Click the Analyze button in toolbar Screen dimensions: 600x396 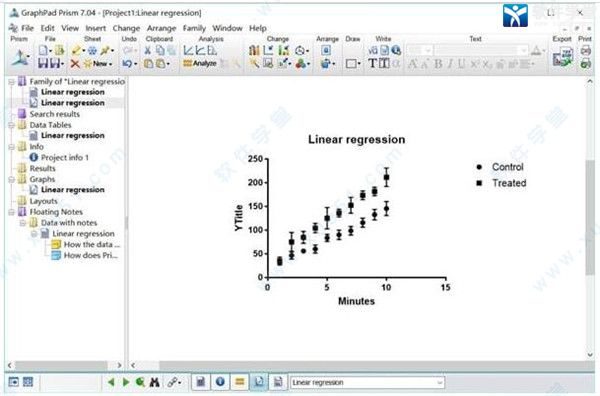point(200,63)
